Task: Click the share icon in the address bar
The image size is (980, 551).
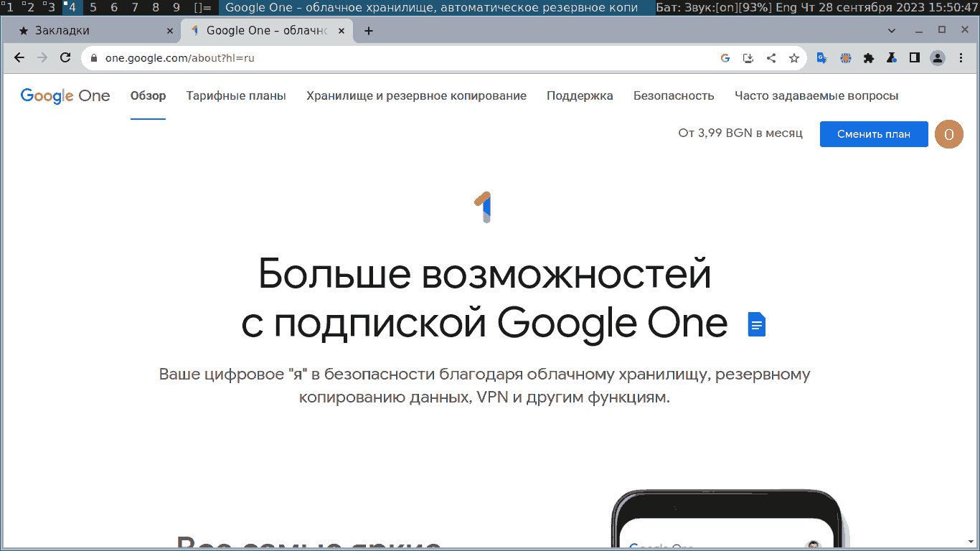Action: coord(771,58)
